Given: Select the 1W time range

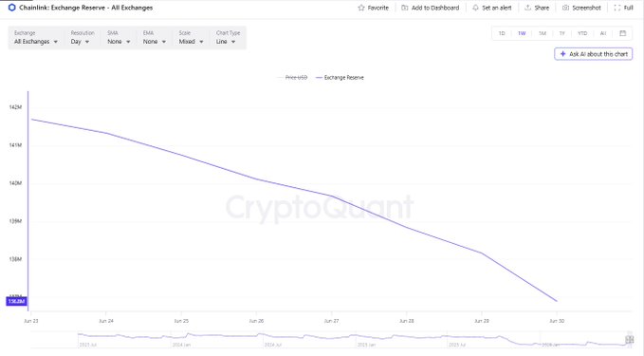Looking at the screenshot, I should click(x=522, y=33).
